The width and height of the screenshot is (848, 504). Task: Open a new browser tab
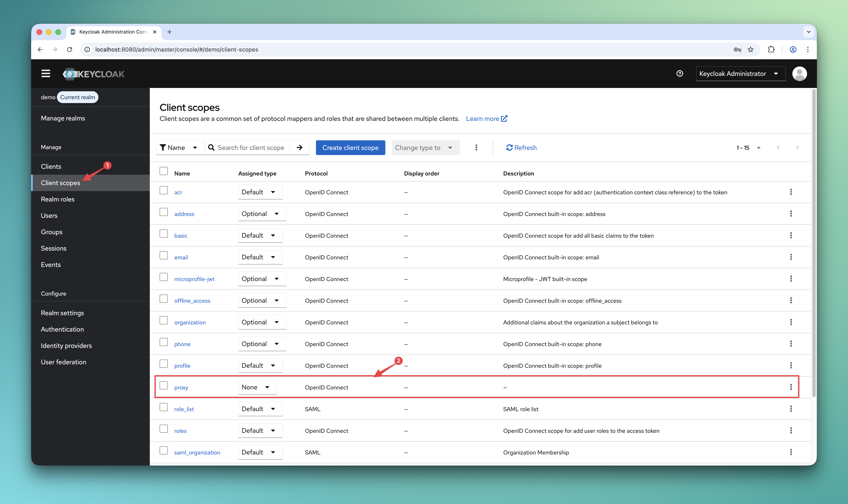(x=169, y=32)
